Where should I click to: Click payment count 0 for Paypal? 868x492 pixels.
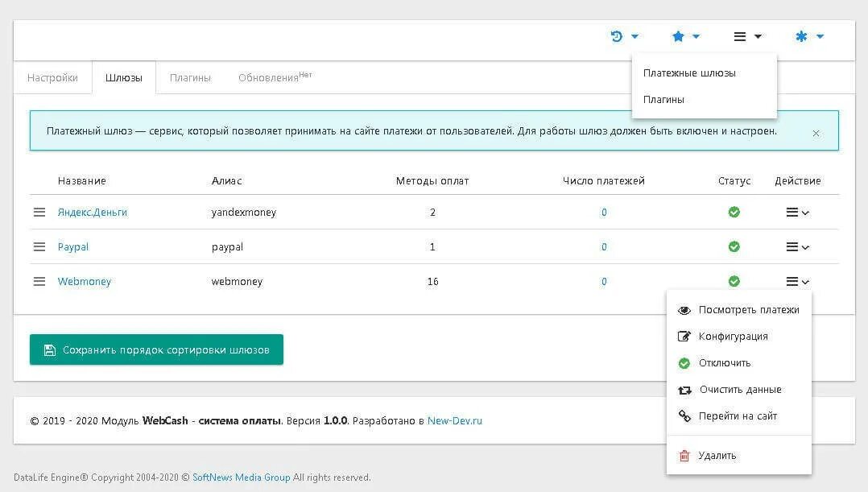604,247
